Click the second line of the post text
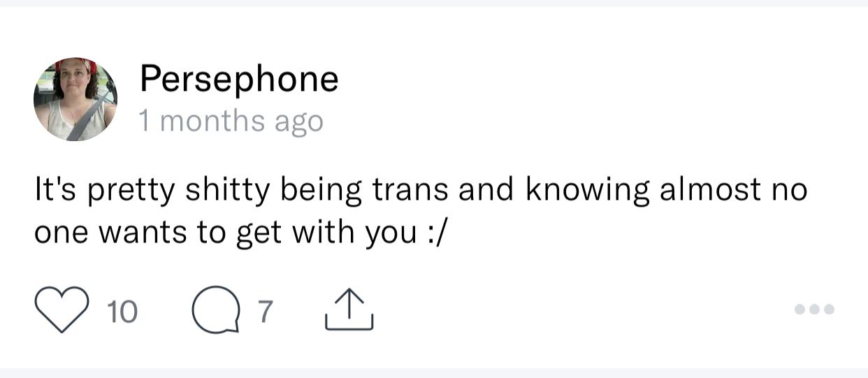Screen dimensions: 868x378 tap(240, 233)
